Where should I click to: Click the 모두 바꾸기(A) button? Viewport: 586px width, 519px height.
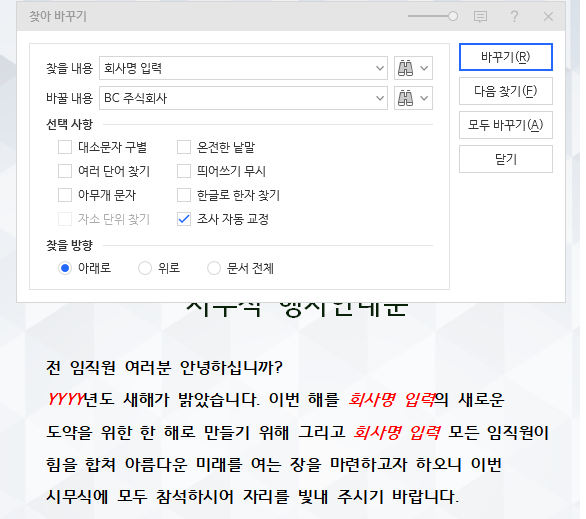coord(506,125)
